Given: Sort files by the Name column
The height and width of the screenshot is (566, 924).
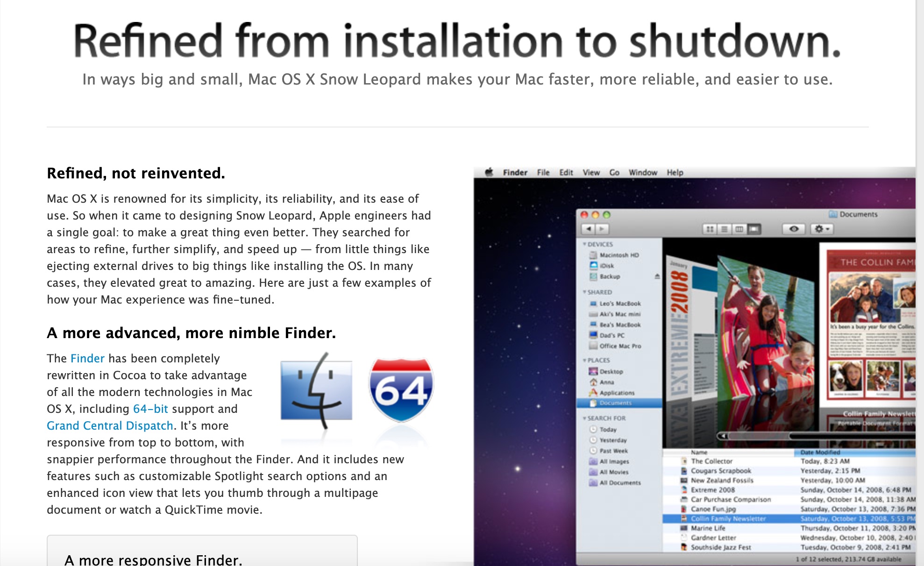Looking at the screenshot, I should 728,452.
